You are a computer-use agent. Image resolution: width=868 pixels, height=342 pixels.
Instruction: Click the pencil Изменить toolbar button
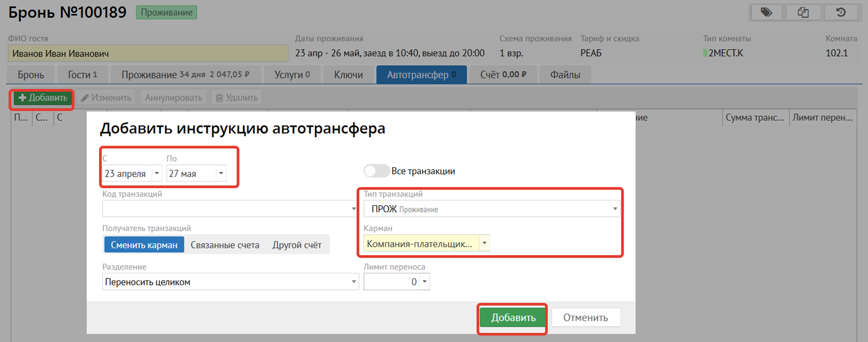[106, 97]
